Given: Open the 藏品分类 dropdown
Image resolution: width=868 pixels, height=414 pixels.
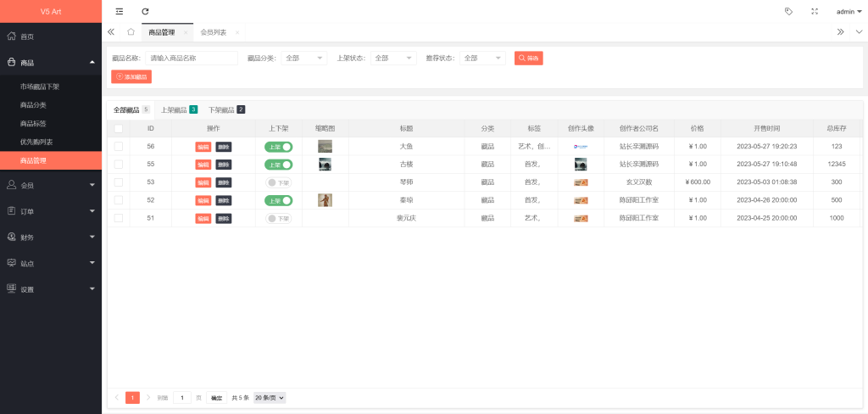Looking at the screenshot, I should pyautogui.click(x=304, y=59).
